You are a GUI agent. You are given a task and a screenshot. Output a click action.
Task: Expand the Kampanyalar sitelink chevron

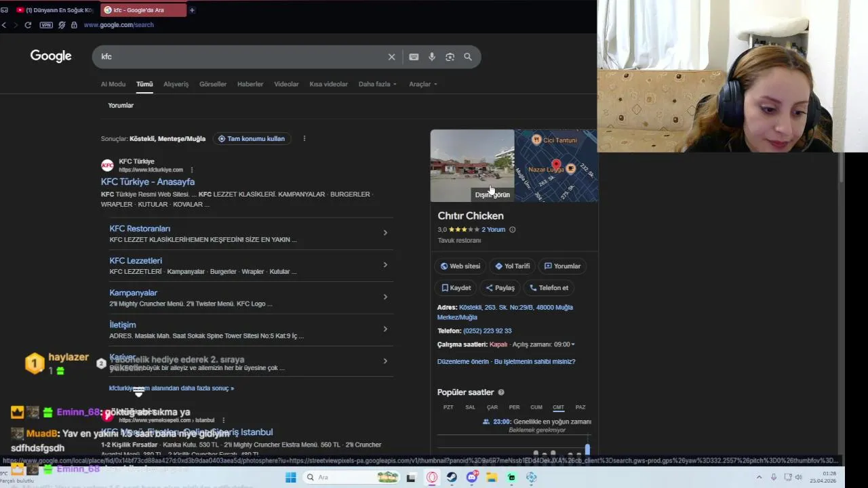pos(385,297)
